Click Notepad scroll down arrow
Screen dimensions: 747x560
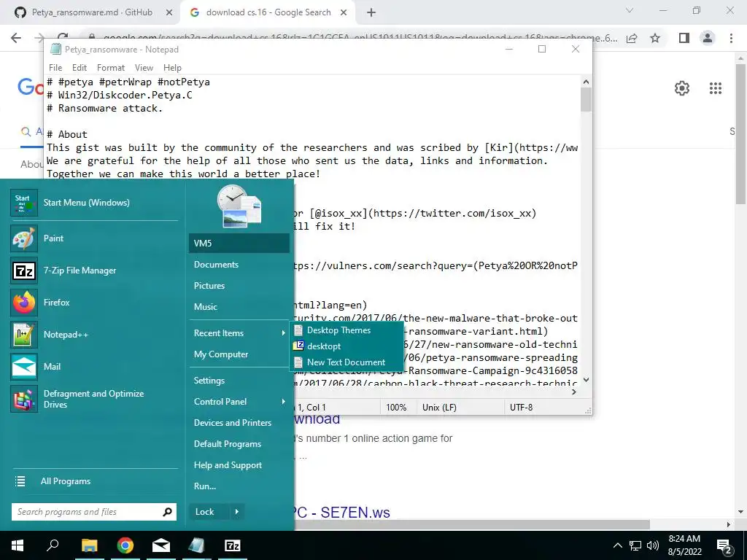coord(586,380)
